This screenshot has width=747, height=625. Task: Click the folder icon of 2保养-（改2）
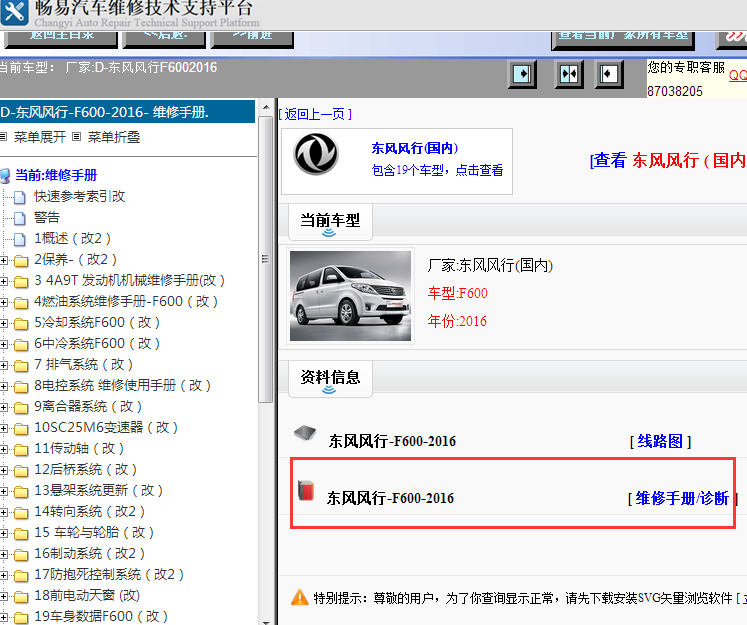click(20, 261)
